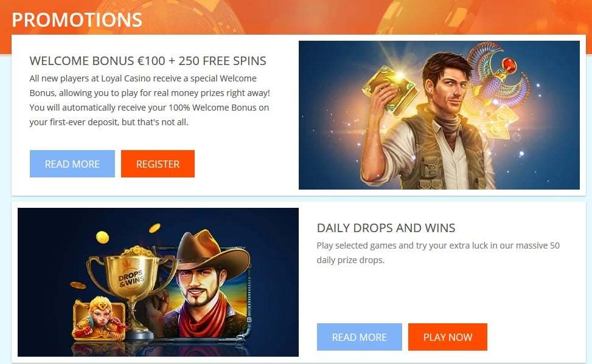Viewport: 592px width, 364px height.
Task: Open the Drops & Wins promotional banner image
Action: pos(158,282)
